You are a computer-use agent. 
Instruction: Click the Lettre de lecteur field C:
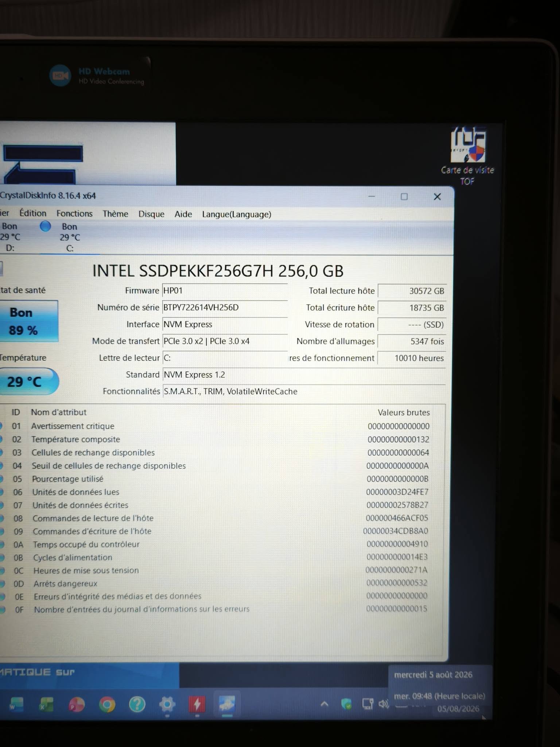pyautogui.click(x=225, y=358)
